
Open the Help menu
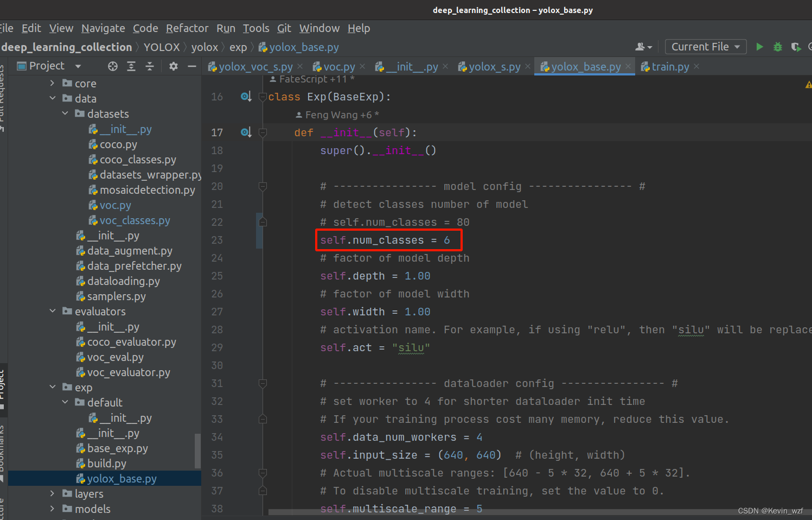coord(359,28)
